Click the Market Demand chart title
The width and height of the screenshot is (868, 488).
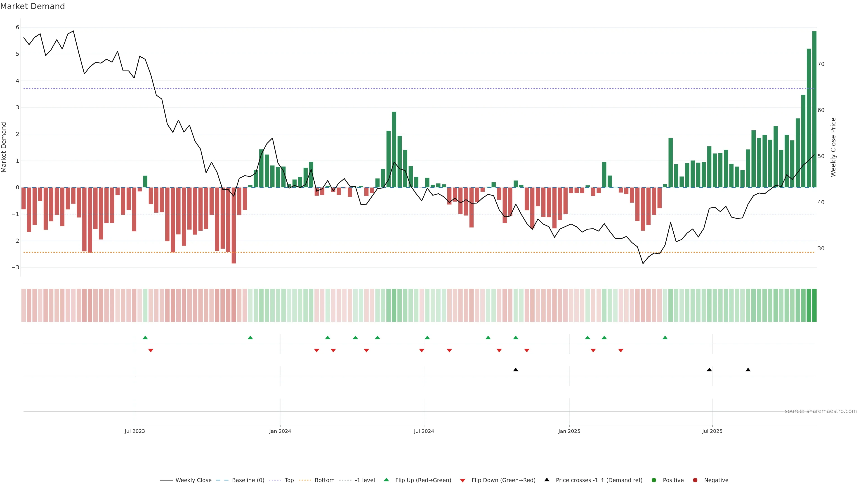click(x=32, y=6)
